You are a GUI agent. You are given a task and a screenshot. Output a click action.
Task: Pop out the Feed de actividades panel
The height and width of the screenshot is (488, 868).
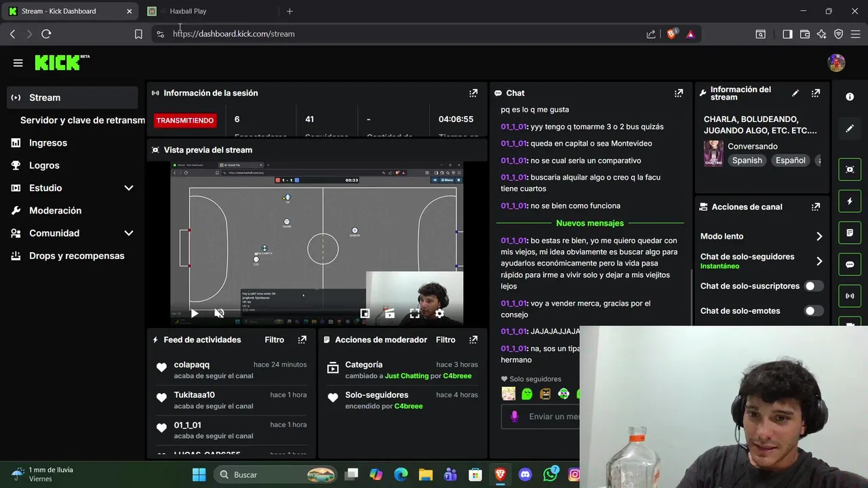click(x=302, y=340)
